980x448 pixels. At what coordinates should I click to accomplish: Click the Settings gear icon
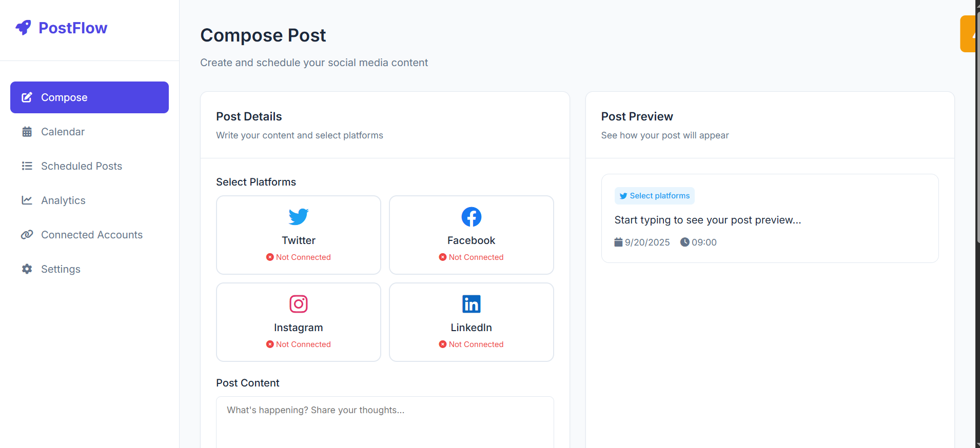tap(27, 269)
